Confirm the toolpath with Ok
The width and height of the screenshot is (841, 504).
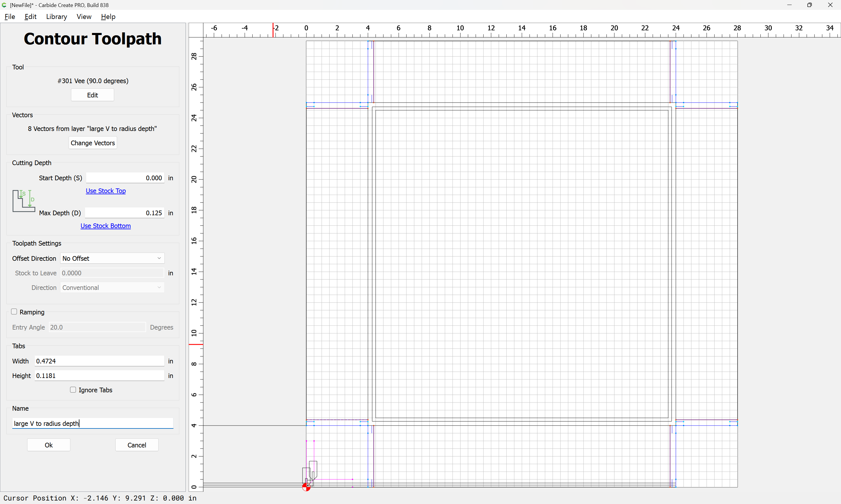click(48, 445)
